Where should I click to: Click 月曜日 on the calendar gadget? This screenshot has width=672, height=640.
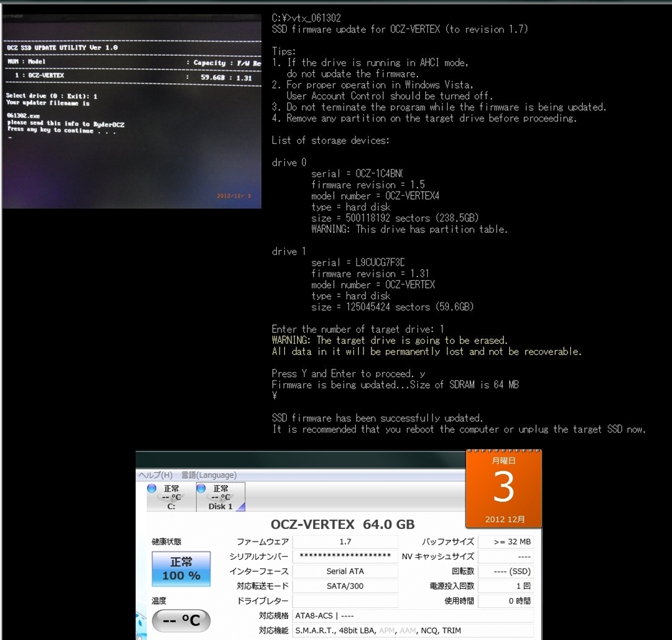point(503,461)
